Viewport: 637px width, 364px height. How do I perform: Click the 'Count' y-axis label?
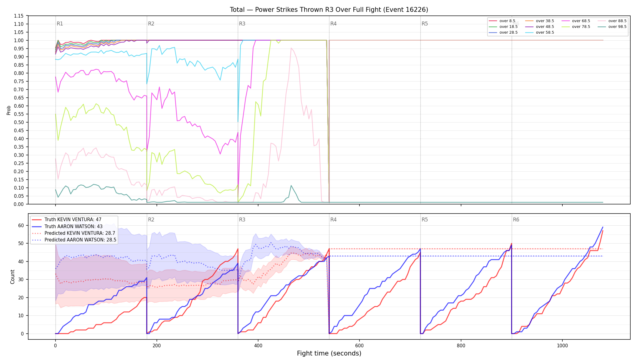point(12,277)
